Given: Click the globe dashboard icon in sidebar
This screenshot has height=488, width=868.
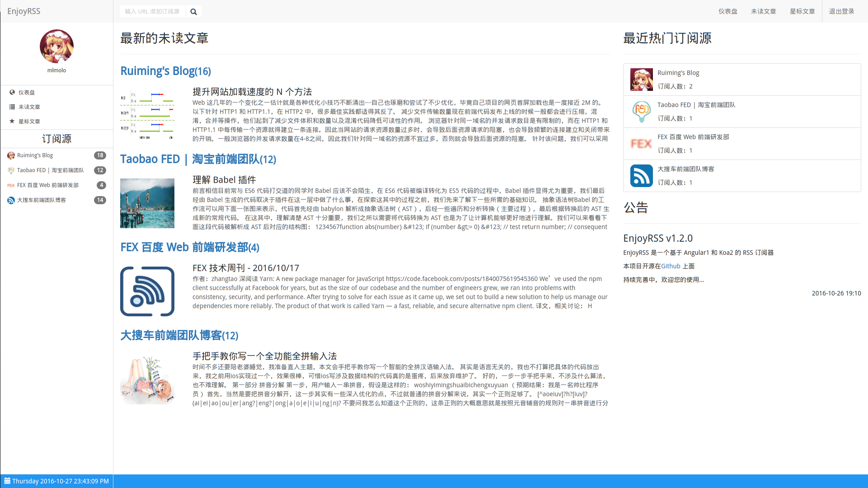Looking at the screenshot, I should click(x=12, y=92).
